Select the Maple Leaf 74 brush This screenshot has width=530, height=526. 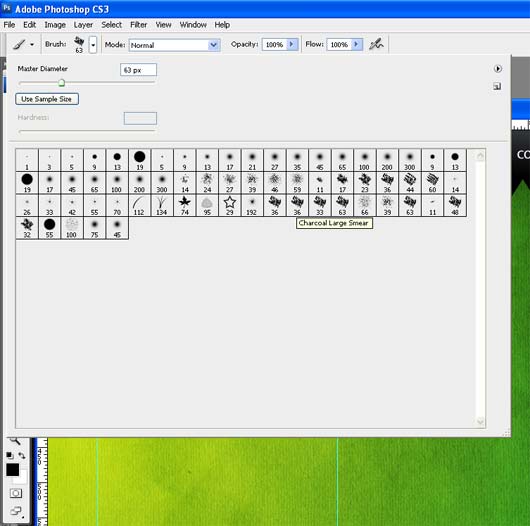coord(185,205)
